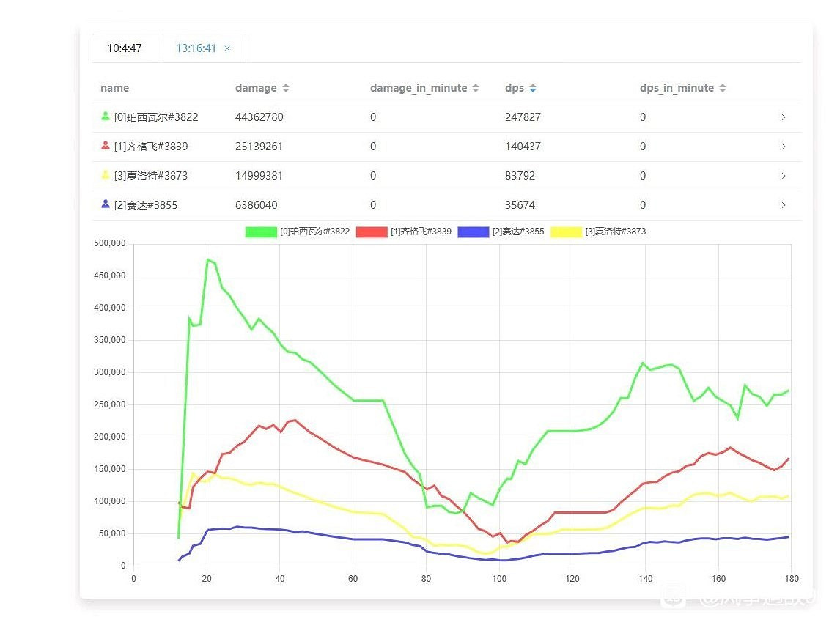Expand details row for 夏洛特#3873
This screenshot has height=617, width=840.
click(784, 176)
